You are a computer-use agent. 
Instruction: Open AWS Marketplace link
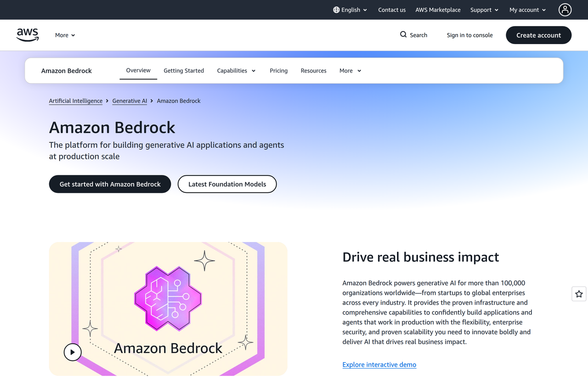pyautogui.click(x=438, y=10)
